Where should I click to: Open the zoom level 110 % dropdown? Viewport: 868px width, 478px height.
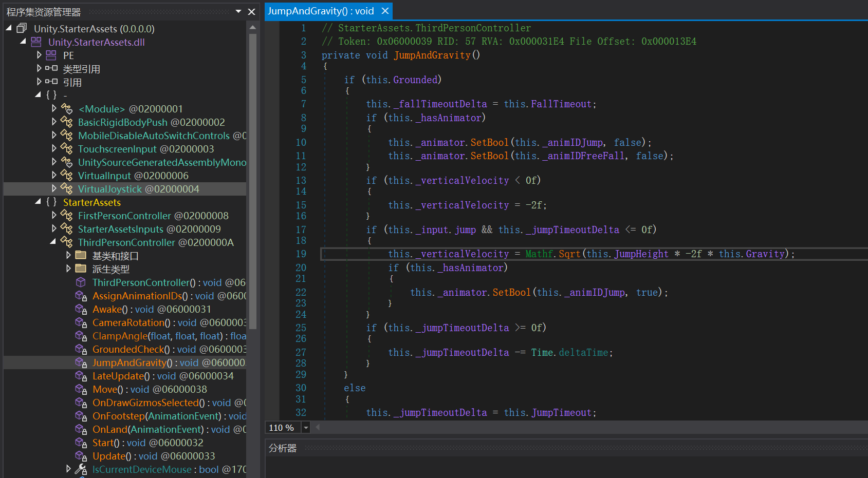tap(306, 428)
